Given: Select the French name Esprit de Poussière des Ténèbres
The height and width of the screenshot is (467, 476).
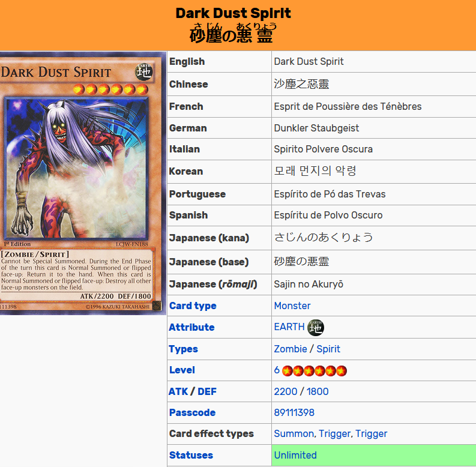Looking at the screenshot, I should click(348, 107).
